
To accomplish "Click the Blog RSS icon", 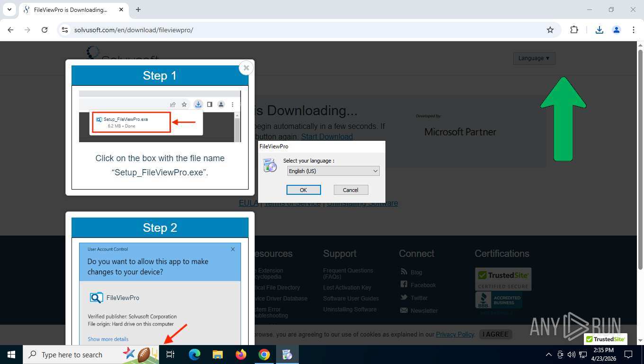I will (404, 272).
